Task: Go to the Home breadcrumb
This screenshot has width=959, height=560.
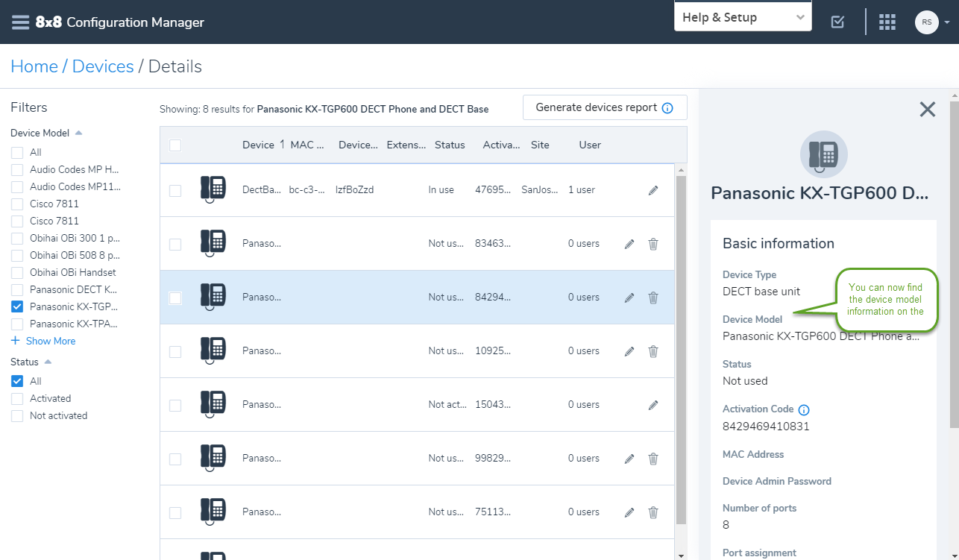Action: (x=34, y=66)
